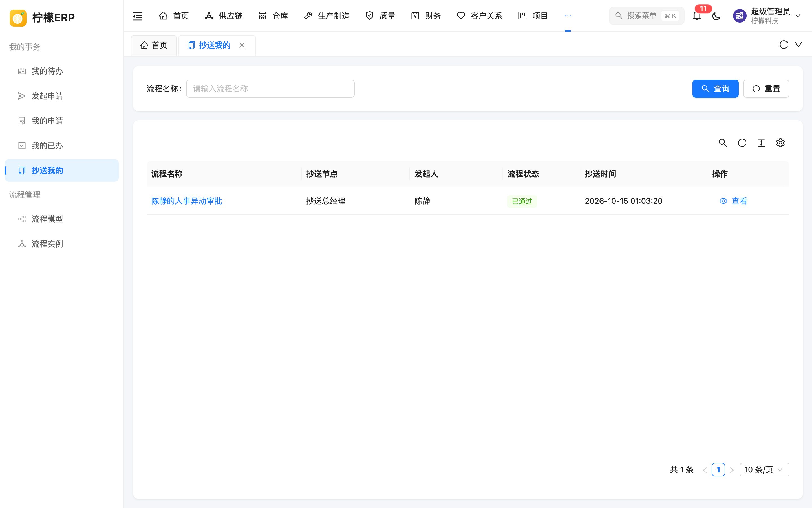812x508 pixels.
Task: Open 流程实例 in the sidebar
Action: (x=62, y=244)
